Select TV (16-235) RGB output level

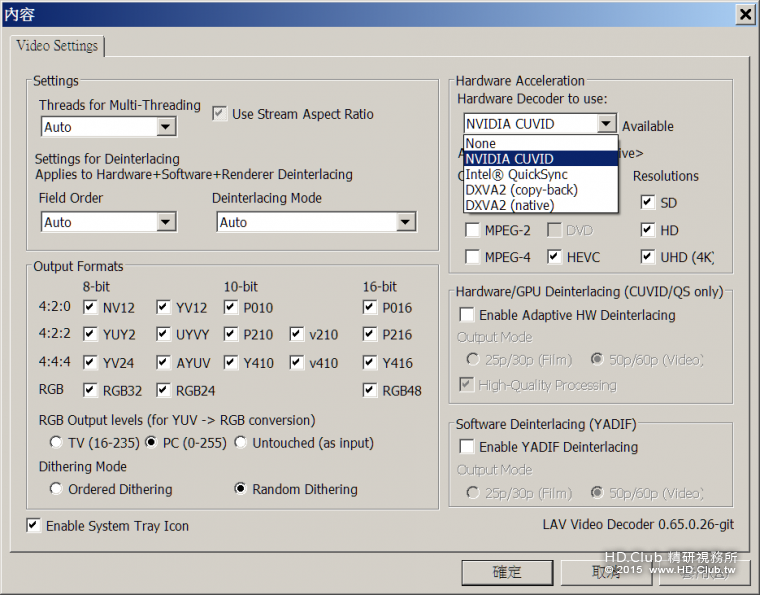click(x=56, y=442)
